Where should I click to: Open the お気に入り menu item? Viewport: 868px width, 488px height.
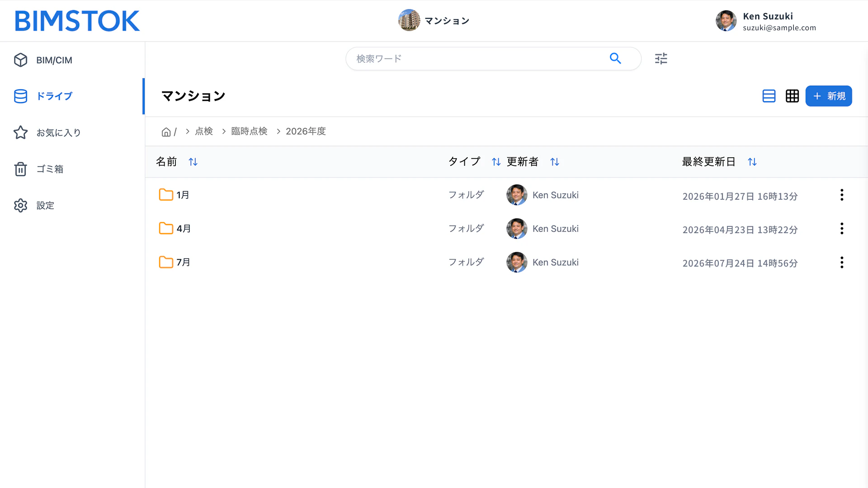point(72,132)
